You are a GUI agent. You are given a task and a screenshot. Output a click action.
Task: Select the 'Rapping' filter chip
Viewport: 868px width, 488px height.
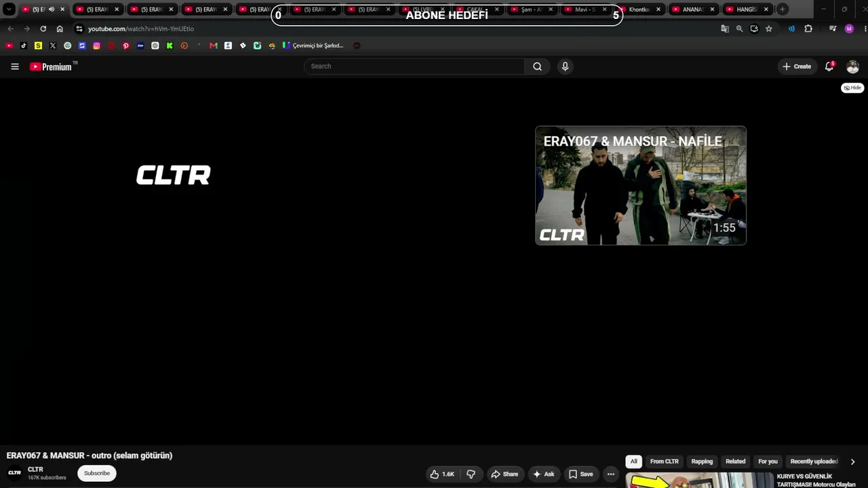(702, 462)
